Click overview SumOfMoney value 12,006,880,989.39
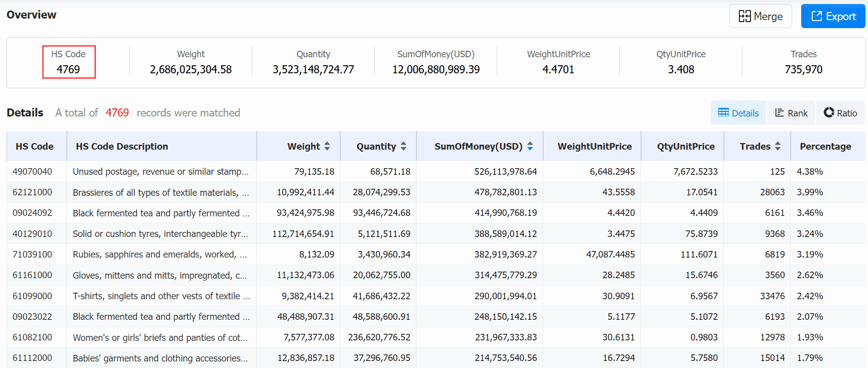868x368 pixels. [x=436, y=69]
